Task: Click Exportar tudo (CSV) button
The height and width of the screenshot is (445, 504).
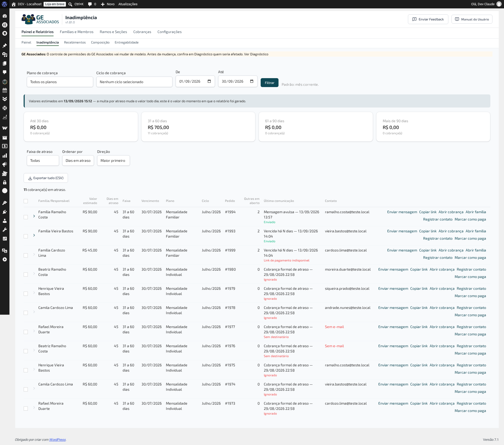Action: click(46, 178)
